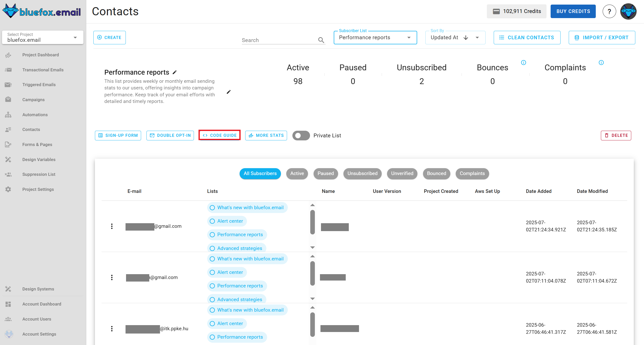Go to Account Users
Image resolution: width=644 pixels, height=345 pixels.
(37, 319)
